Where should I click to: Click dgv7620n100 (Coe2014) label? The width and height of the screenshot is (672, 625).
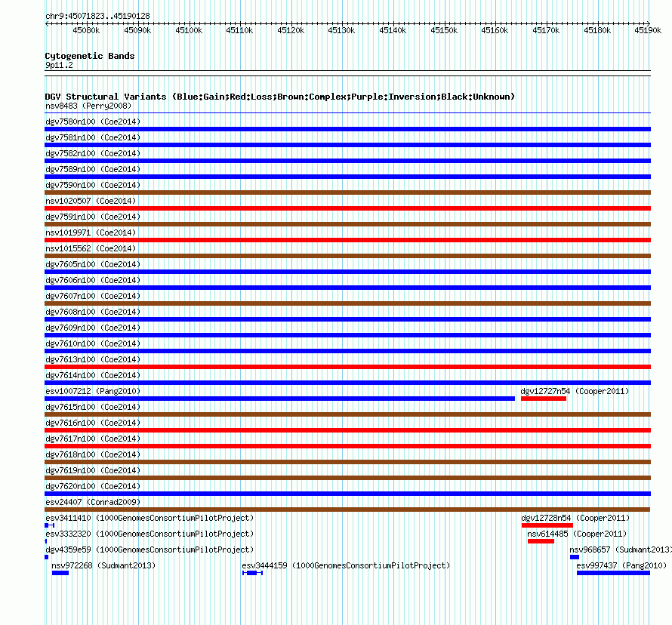click(93, 486)
